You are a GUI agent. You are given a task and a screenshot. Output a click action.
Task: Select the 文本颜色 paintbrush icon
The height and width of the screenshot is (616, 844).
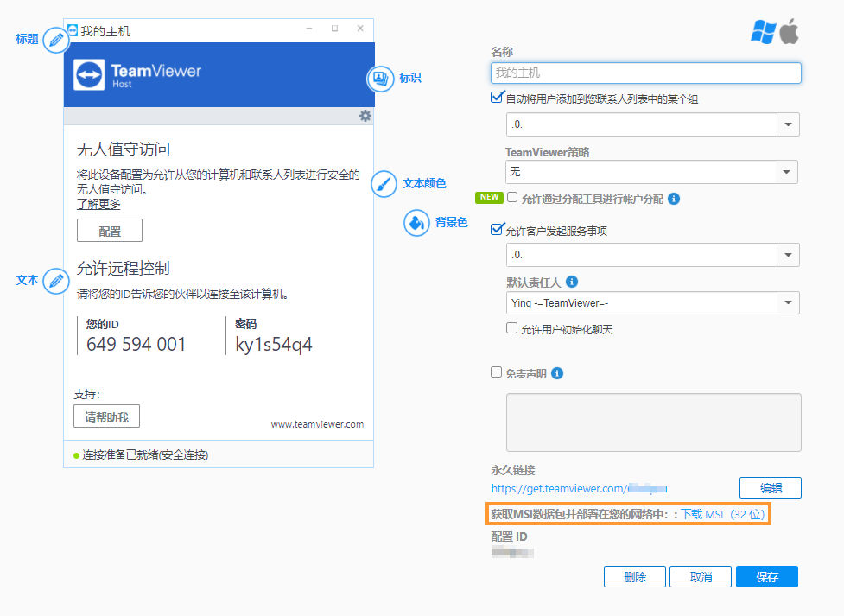pos(384,184)
